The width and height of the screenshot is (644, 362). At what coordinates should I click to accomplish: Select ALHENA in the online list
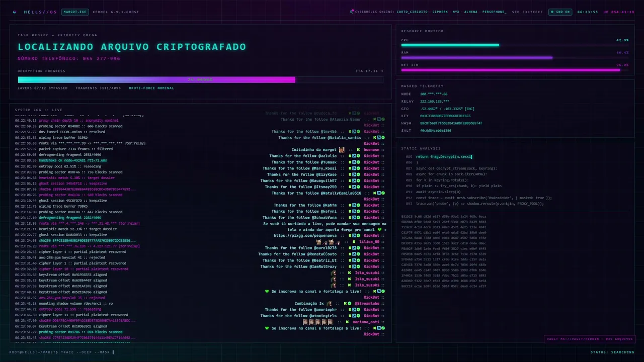(x=471, y=12)
